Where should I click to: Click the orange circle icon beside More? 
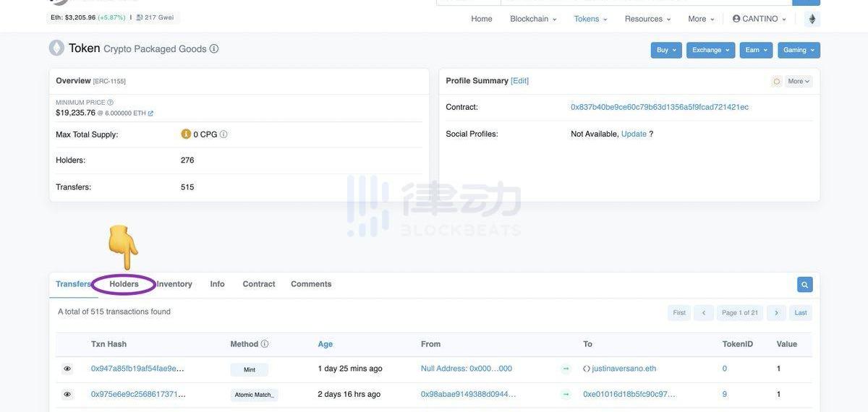click(x=777, y=82)
